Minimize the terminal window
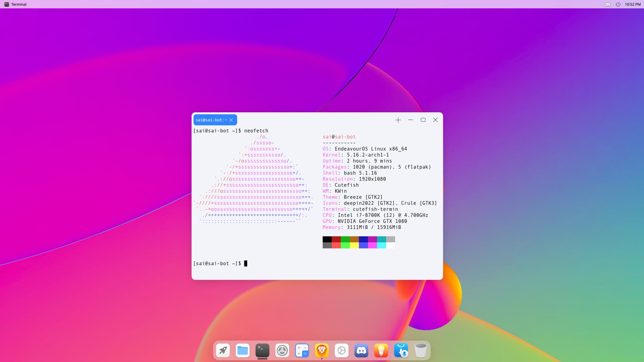This screenshot has height=362, width=644. point(411,120)
